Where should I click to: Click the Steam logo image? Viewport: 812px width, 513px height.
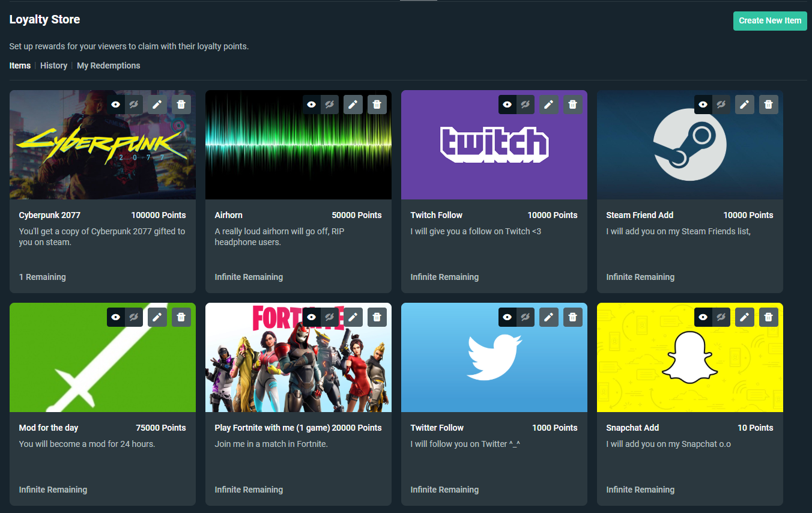[x=690, y=145]
